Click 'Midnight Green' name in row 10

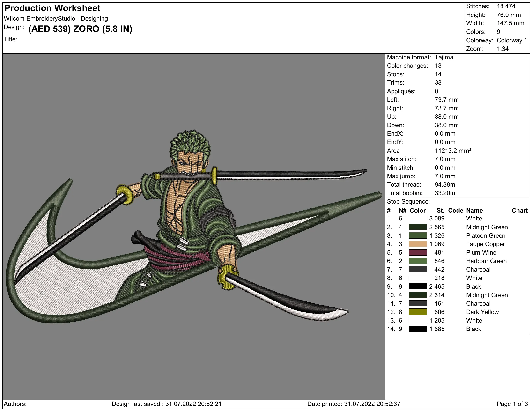[487, 295]
